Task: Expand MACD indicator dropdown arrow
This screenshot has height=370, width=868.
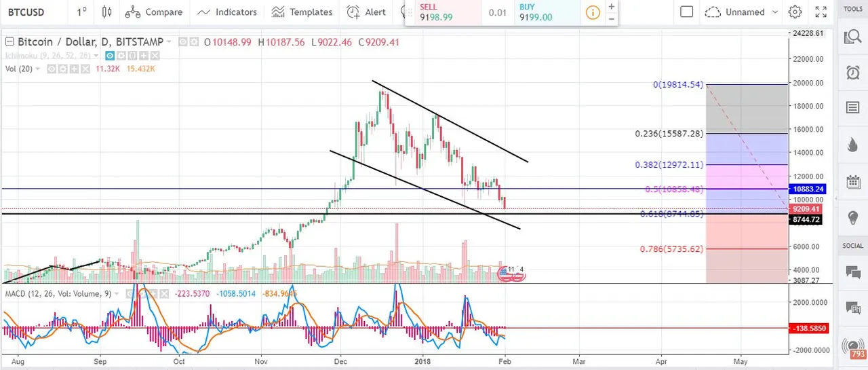Action: pyautogui.click(x=117, y=293)
